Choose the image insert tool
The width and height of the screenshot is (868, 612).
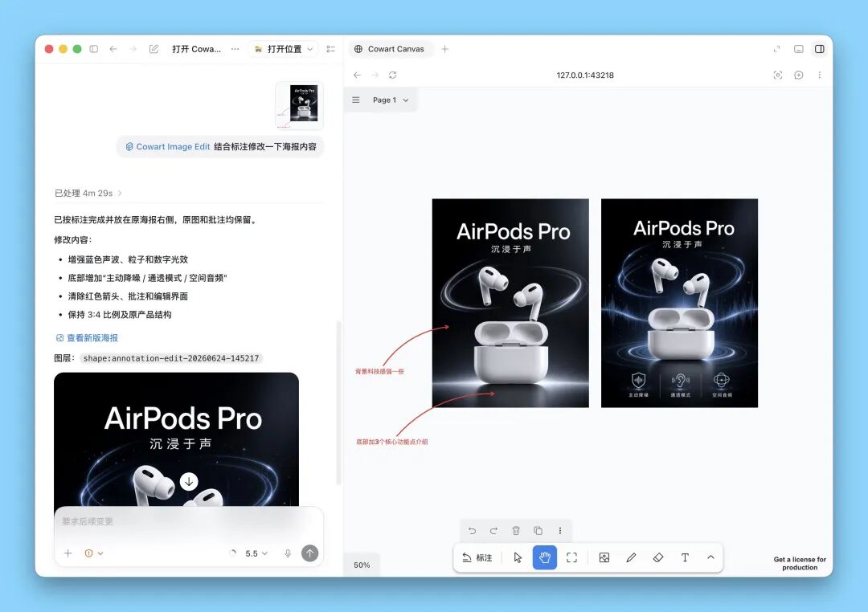click(604, 557)
